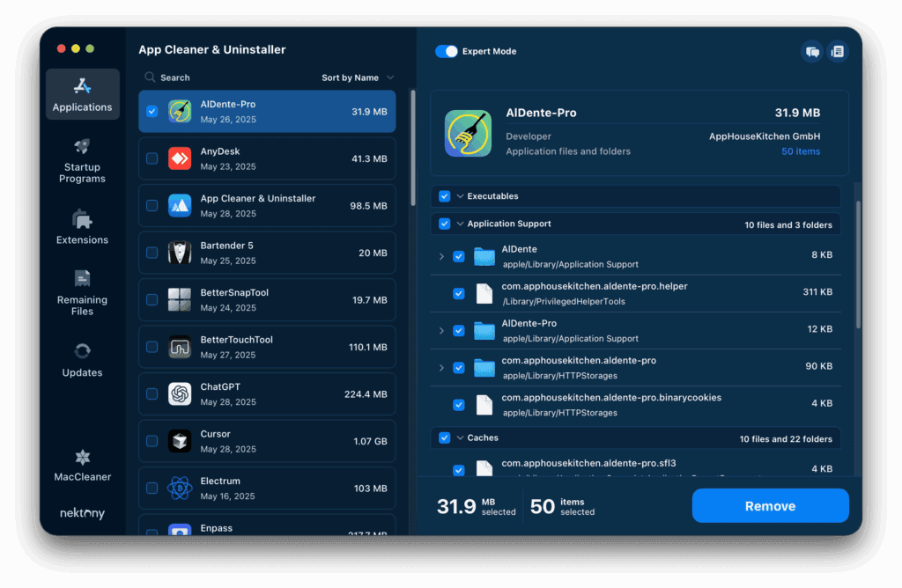Open the Sort by Name dropdown
The width and height of the screenshot is (902, 588).
(x=358, y=77)
